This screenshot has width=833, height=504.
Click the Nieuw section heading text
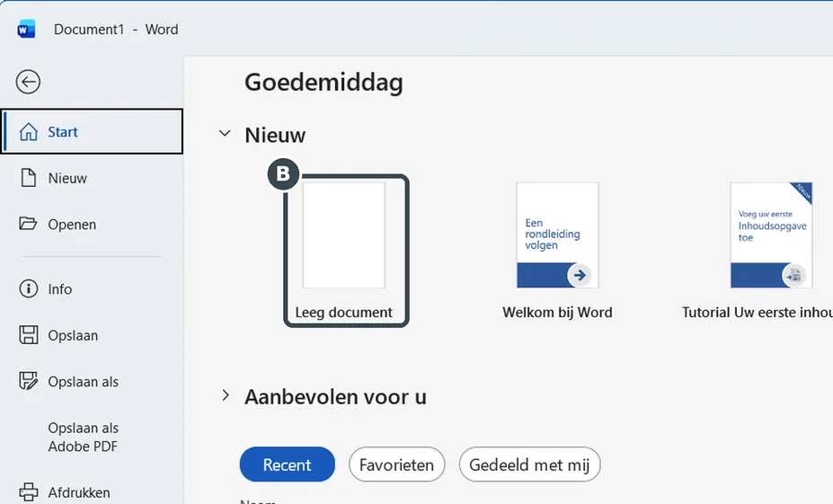tap(275, 135)
